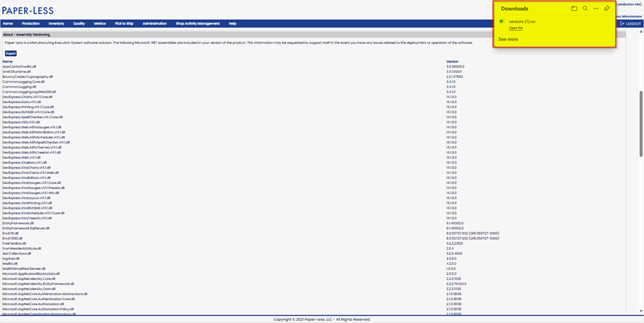Click the Version column header
The height and width of the screenshot is (323, 644).
(452, 61)
